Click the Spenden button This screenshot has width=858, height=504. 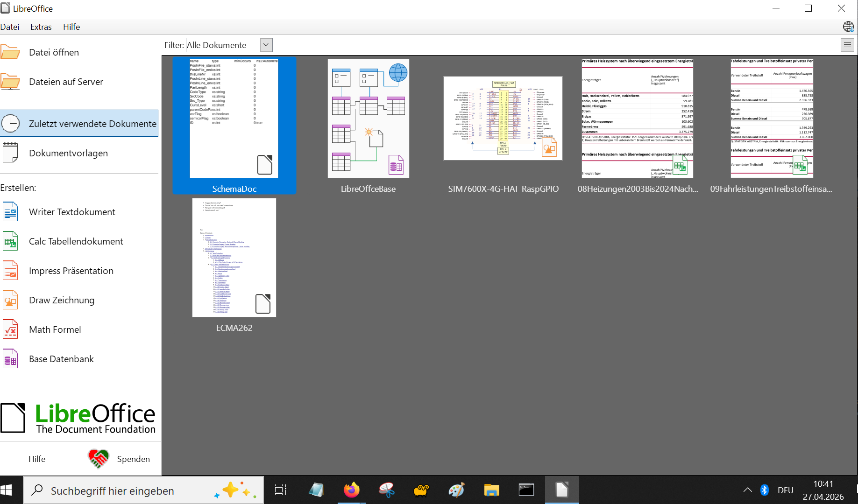120,459
